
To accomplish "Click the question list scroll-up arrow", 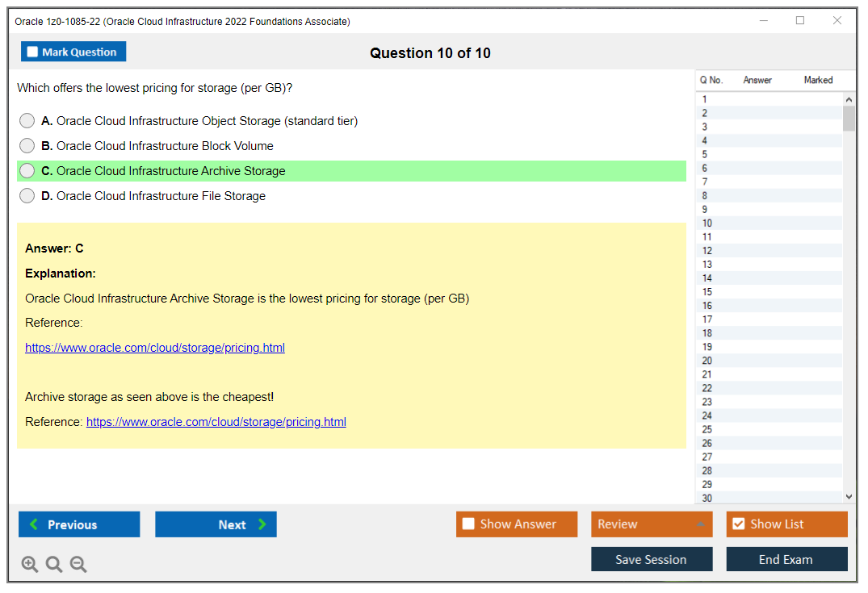I will [848, 98].
